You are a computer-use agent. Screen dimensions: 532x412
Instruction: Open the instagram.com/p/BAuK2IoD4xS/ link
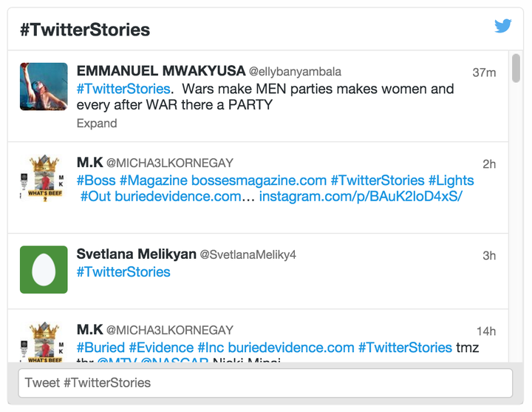click(361, 196)
